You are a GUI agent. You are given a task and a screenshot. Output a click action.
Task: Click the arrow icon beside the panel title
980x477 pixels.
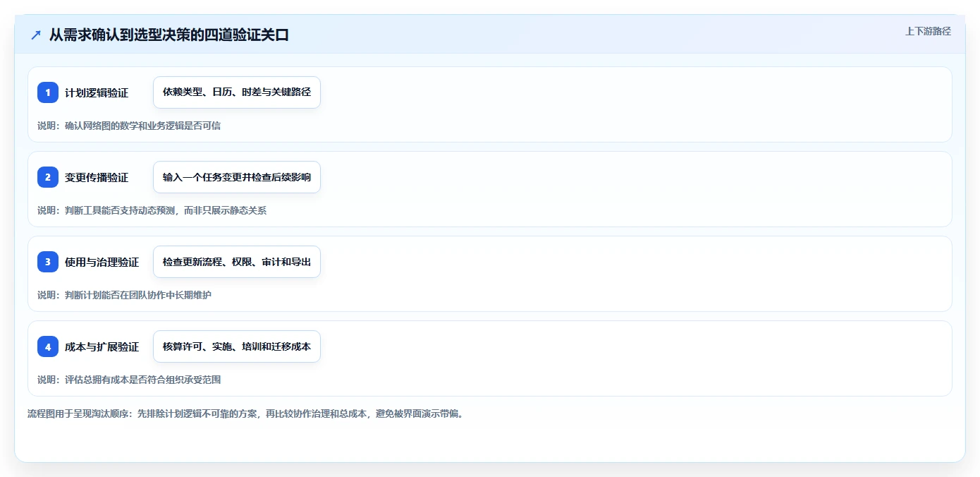click(x=36, y=35)
